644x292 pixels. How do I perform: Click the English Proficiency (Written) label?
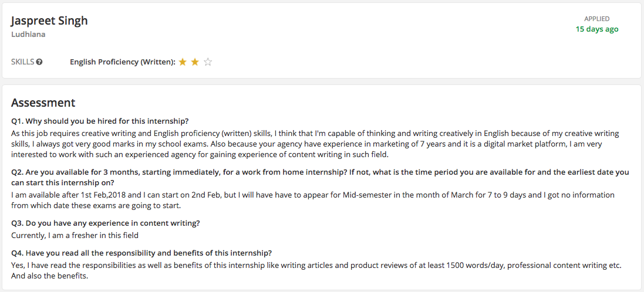123,62
